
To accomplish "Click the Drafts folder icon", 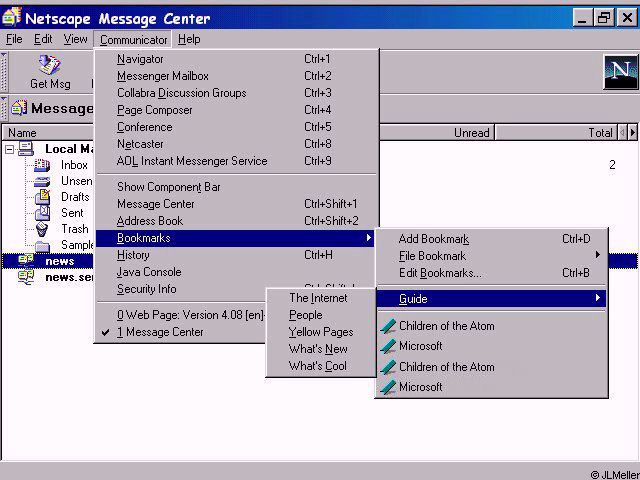I will coord(42,197).
